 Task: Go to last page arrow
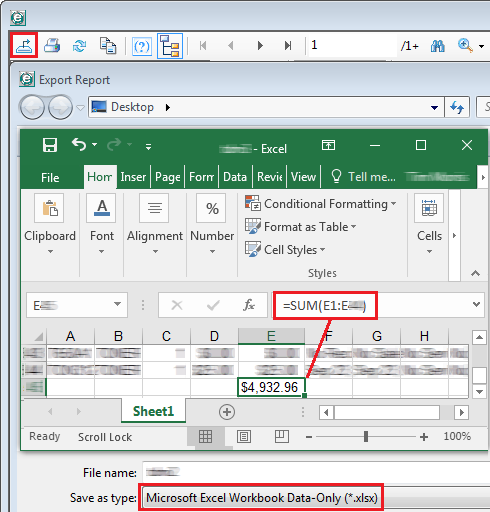pos(288,45)
